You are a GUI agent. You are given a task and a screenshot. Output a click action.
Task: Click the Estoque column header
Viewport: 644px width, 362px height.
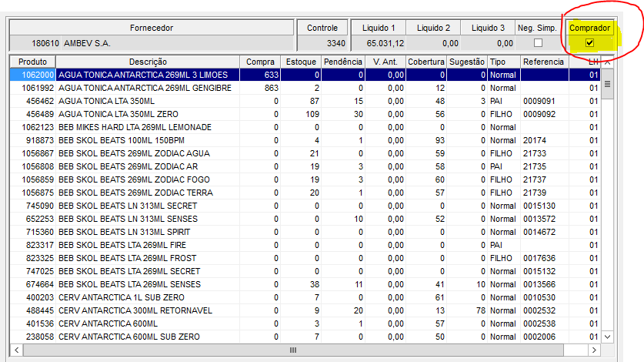coord(301,62)
